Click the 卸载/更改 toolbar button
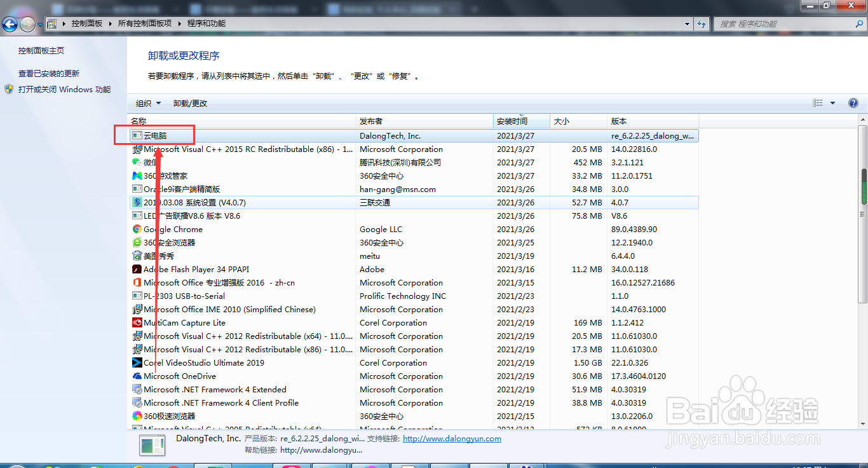Image resolution: width=868 pixels, height=468 pixels. pyautogui.click(x=191, y=103)
